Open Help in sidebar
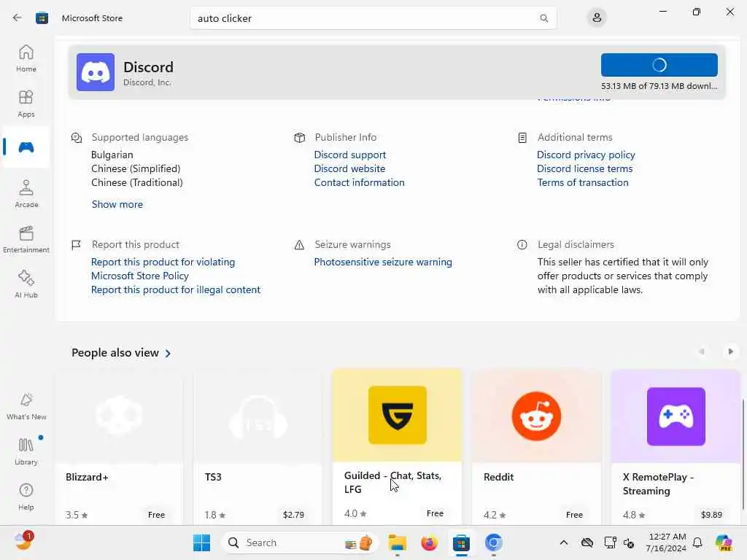This screenshot has width=747, height=560. (x=26, y=497)
